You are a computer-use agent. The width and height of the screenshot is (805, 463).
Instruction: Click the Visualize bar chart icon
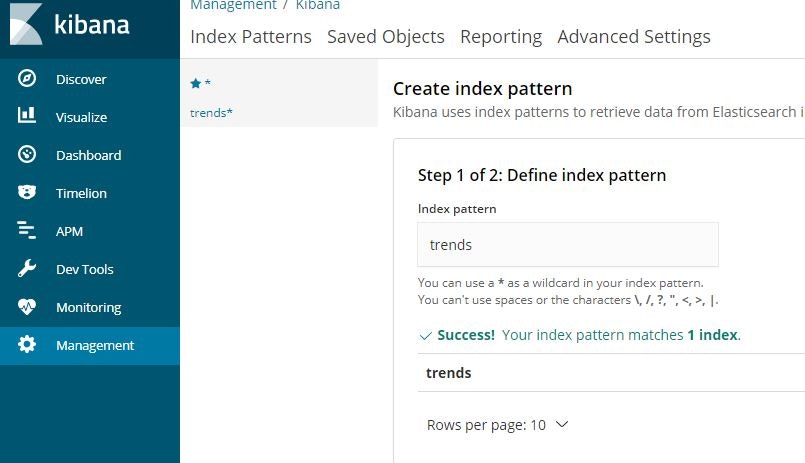coord(27,115)
